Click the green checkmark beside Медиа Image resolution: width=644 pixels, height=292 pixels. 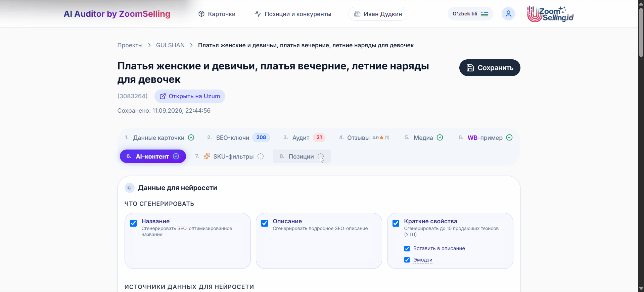pyautogui.click(x=440, y=137)
